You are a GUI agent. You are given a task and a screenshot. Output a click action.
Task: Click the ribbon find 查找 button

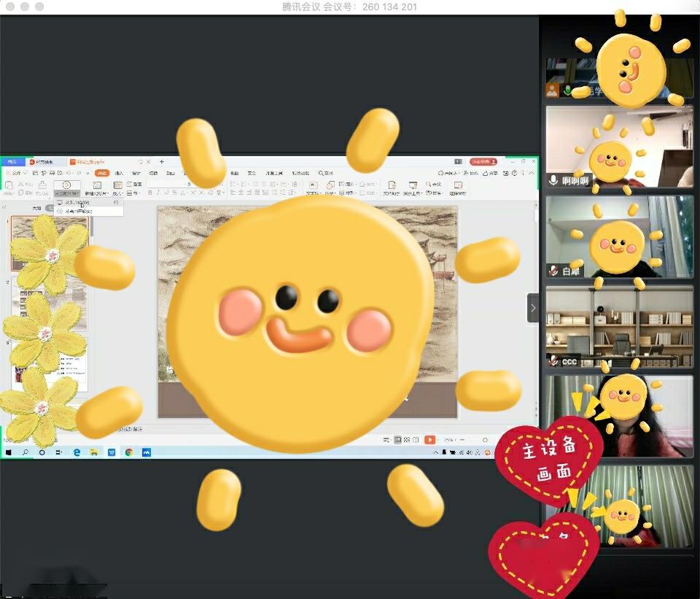[433, 184]
